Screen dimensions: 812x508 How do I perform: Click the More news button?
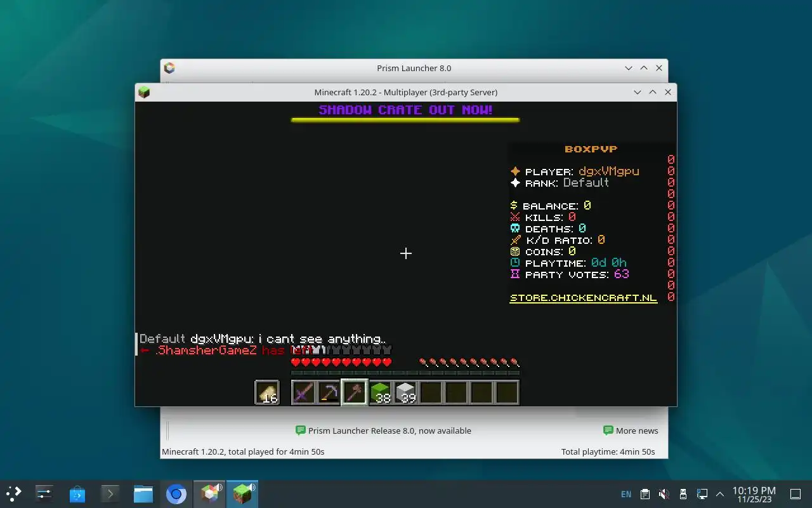(x=631, y=431)
